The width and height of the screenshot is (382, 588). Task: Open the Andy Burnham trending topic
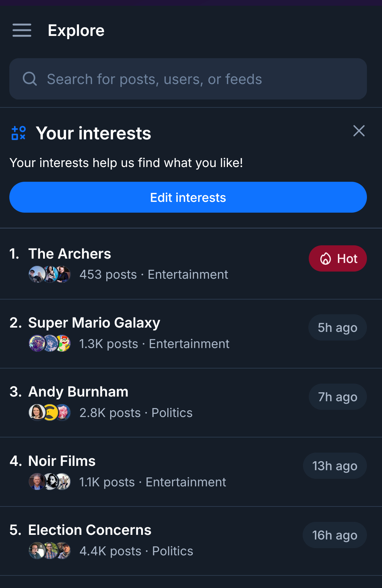(x=78, y=392)
